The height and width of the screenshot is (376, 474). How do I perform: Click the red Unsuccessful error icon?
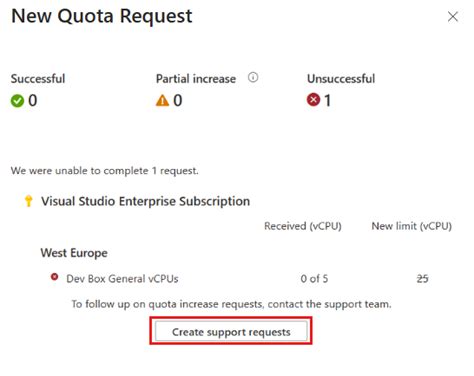pyautogui.click(x=313, y=100)
